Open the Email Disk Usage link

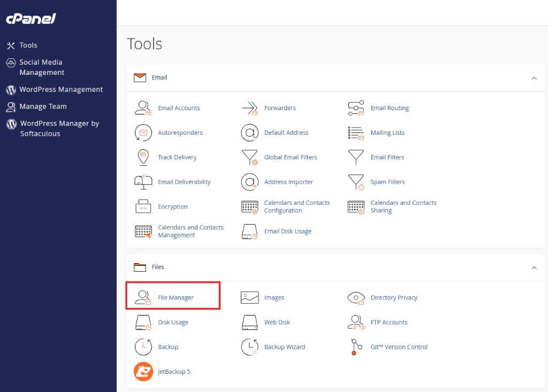point(287,231)
